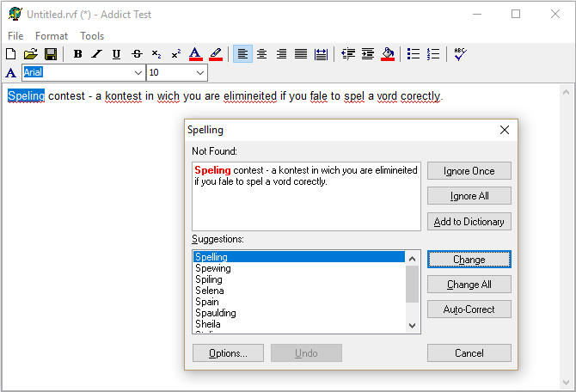The width and height of the screenshot is (576, 392).
Task: Toggle underline formatting
Action: pos(117,54)
